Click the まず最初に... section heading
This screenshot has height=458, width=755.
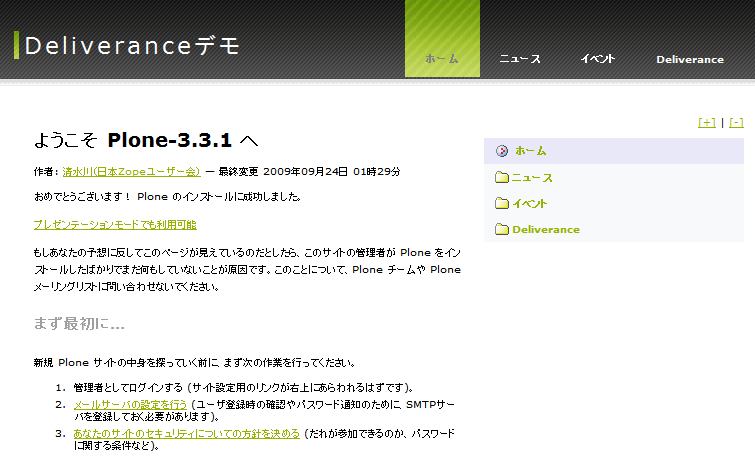[79, 324]
